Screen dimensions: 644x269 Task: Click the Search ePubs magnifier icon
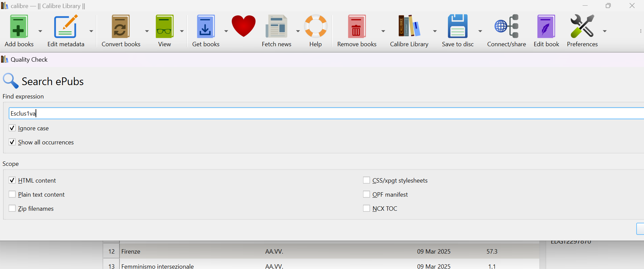(x=10, y=81)
